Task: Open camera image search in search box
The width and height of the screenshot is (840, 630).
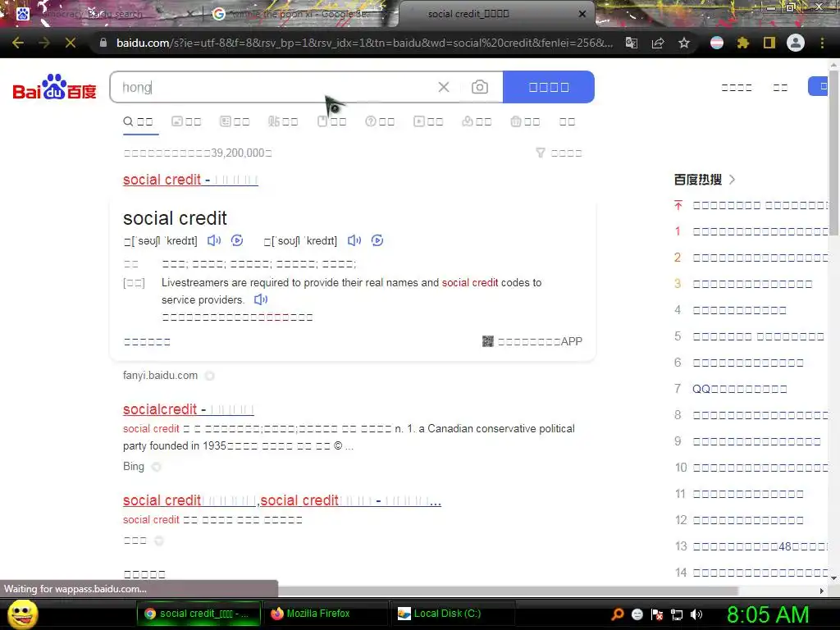Action: point(479,87)
